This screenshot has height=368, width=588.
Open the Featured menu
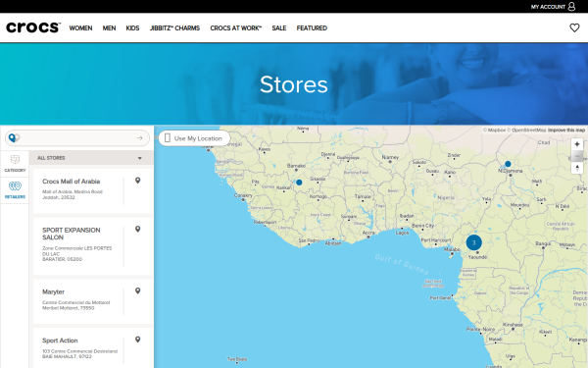(312, 28)
